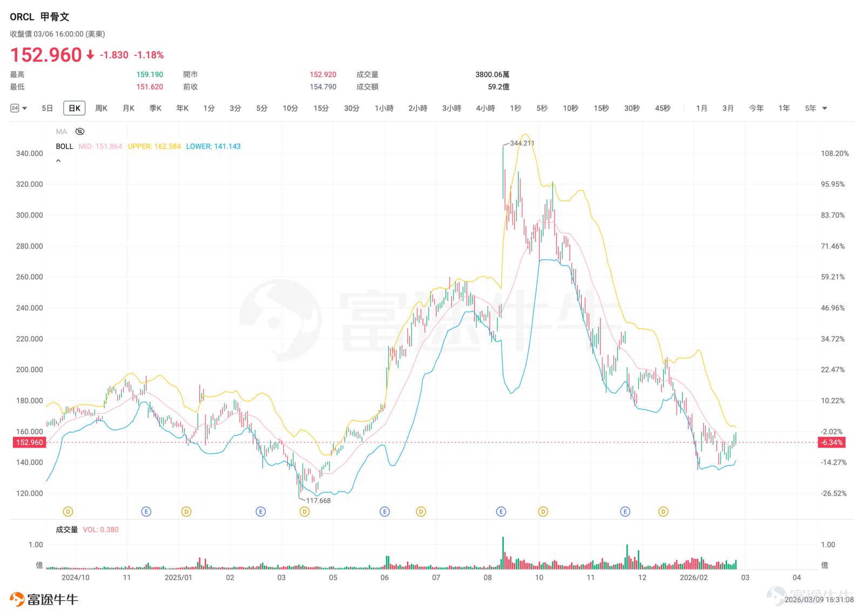
Task: Click the 152.960 price tag on left axis
Action: click(x=29, y=442)
